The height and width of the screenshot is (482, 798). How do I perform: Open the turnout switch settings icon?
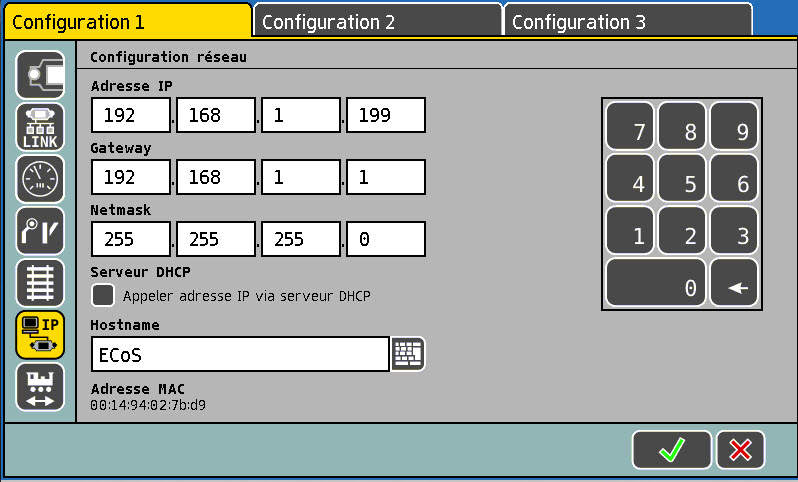40,231
